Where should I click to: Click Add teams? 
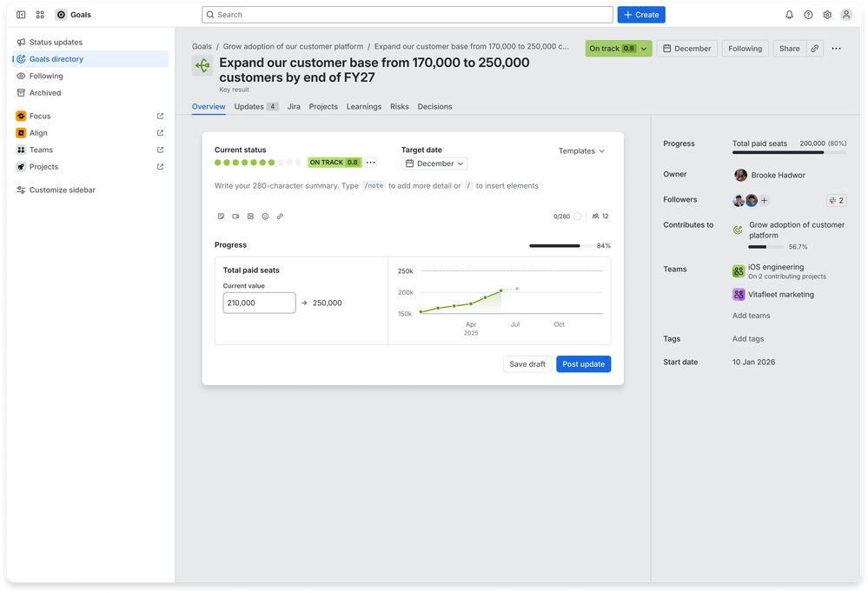coord(752,316)
